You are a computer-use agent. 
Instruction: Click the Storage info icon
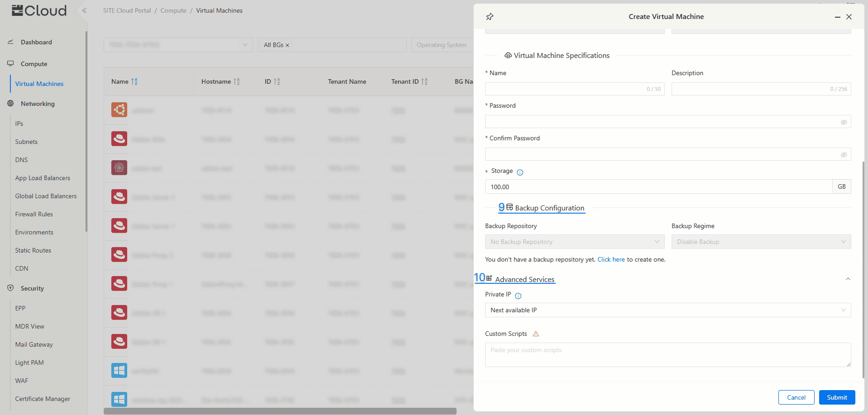(x=520, y=172)
